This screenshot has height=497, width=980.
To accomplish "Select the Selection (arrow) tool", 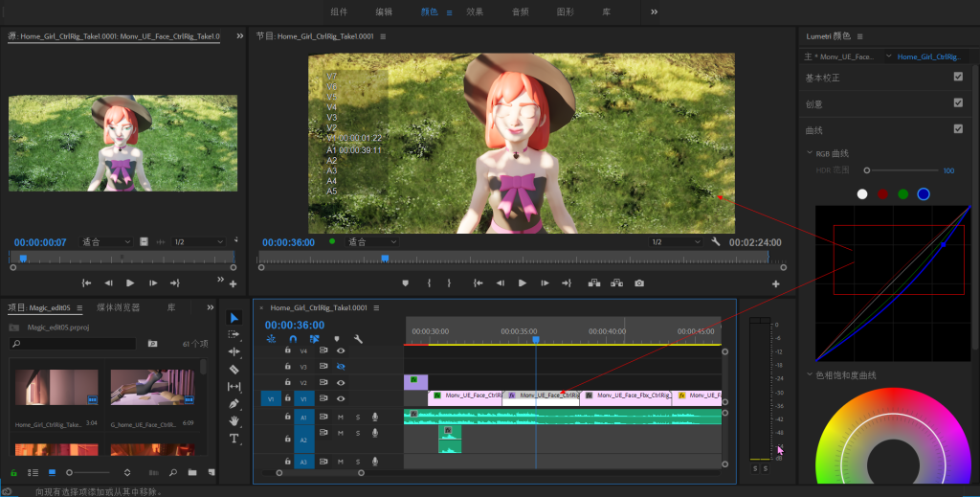I will pyautogui.click(x=234, y=318).
